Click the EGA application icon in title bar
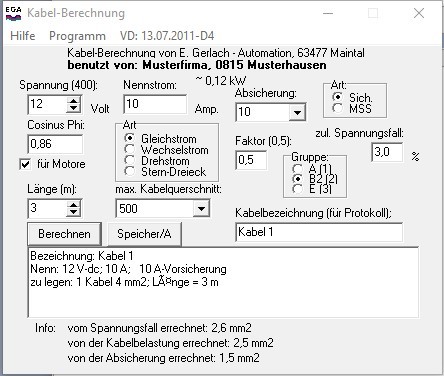The image size is (444, 376). tap(13, 13)
